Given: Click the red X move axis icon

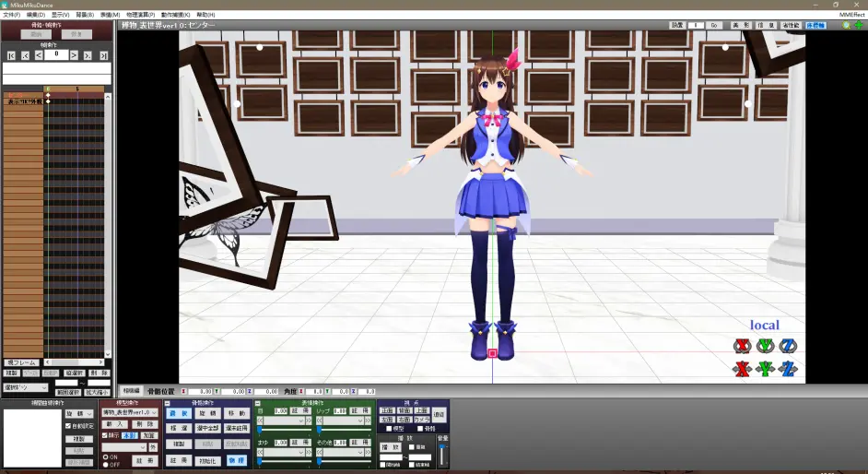Looking at the screenshot, I should [x=742, y=368].
